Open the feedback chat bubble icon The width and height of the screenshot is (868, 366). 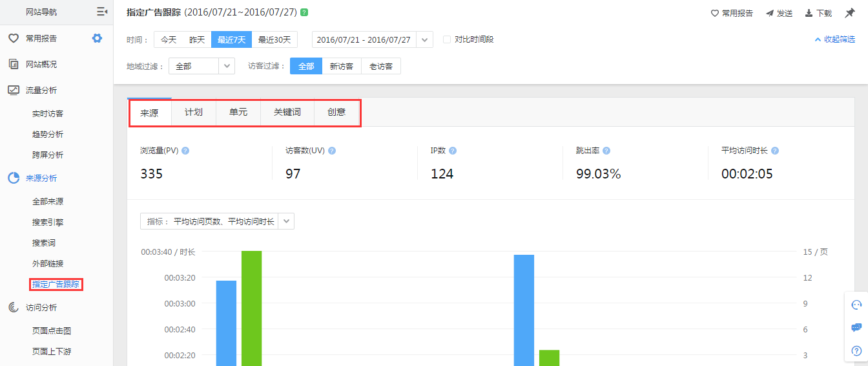(856, 328)
